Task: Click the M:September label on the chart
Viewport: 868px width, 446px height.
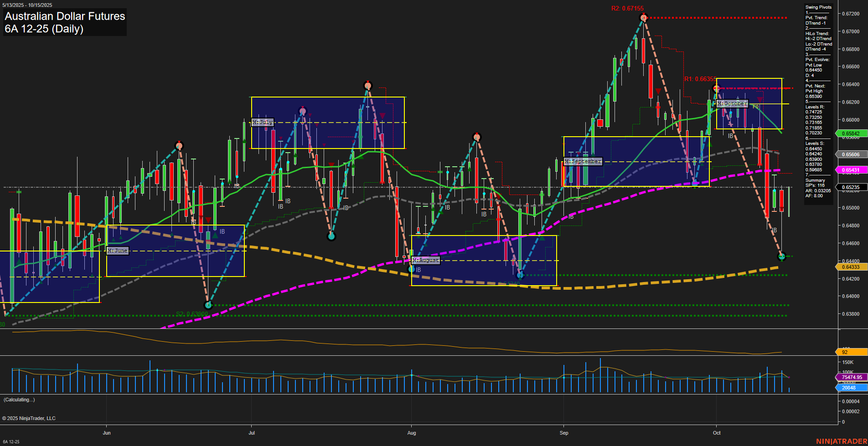Action: pos(583,161)
